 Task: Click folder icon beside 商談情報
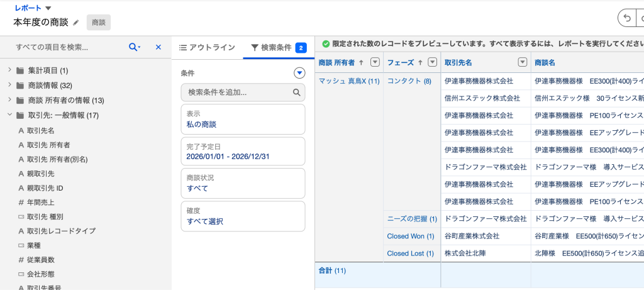click(19, 86)
